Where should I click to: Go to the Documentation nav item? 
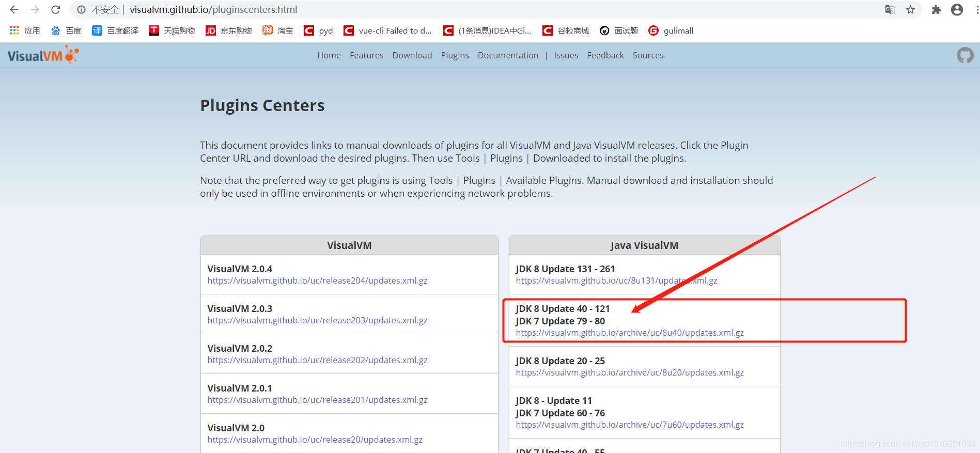pos(508,55)
